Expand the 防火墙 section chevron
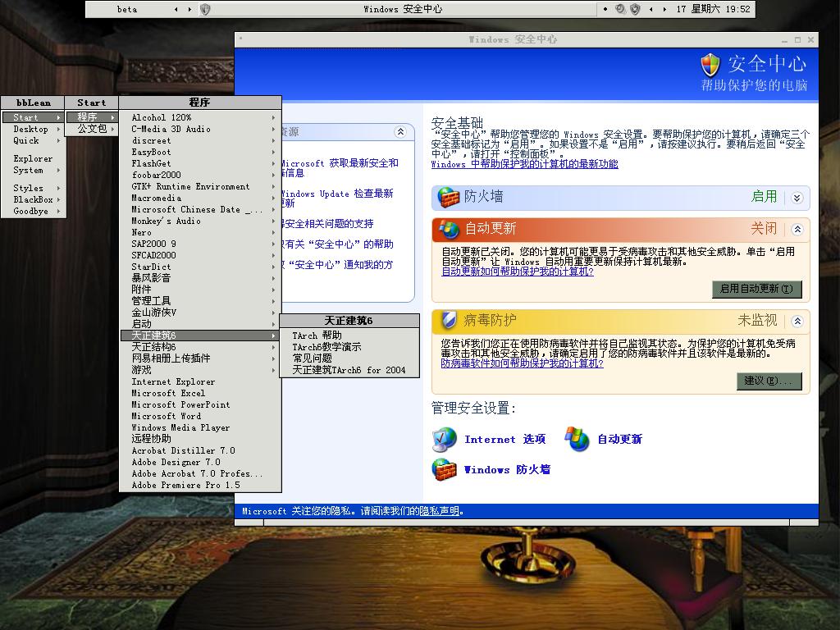Viewport: 840px width, 630px height. (x=797, y=198)
